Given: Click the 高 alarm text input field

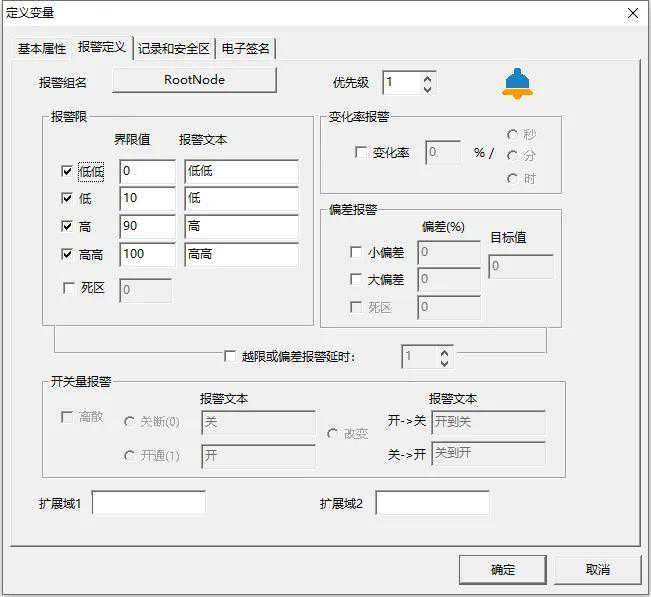Looking at the screenshot, I should 241,227.
